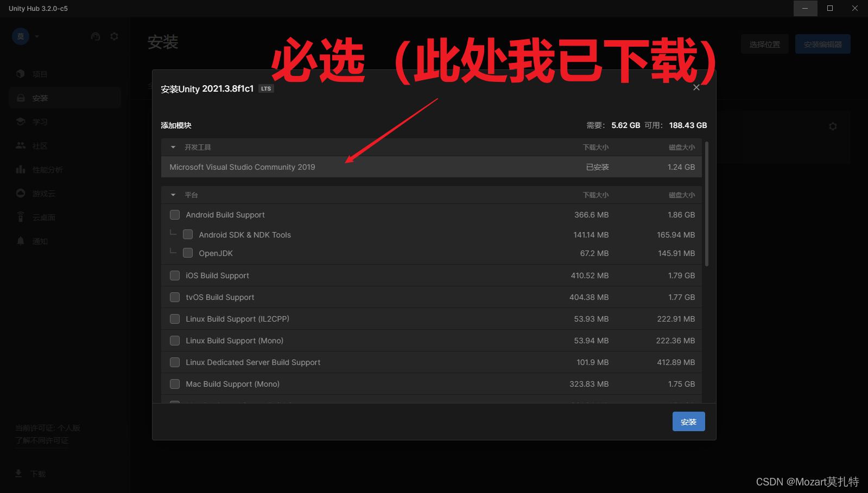Click the 安装编辑器 button behind the dialog
Image resolution: width=868 pixels, height=493 pixels.
pyautogui.click(x=823, y=44)
